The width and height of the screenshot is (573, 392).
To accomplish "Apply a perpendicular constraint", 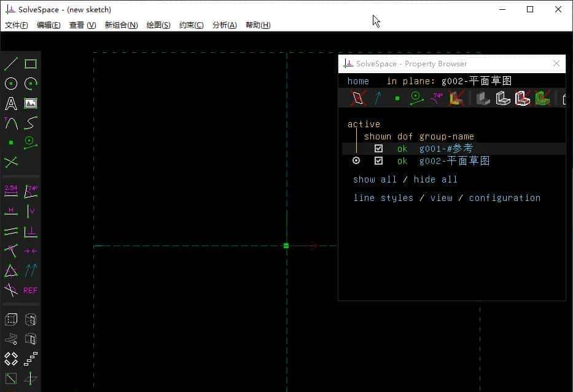I will pyautogui.click(x=30, y=232).
